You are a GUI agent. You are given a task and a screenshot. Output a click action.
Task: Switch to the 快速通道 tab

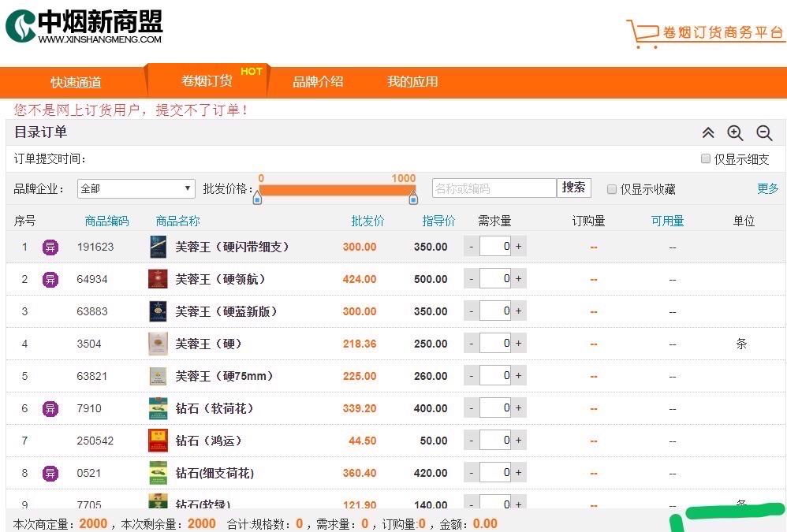(76, 82)
